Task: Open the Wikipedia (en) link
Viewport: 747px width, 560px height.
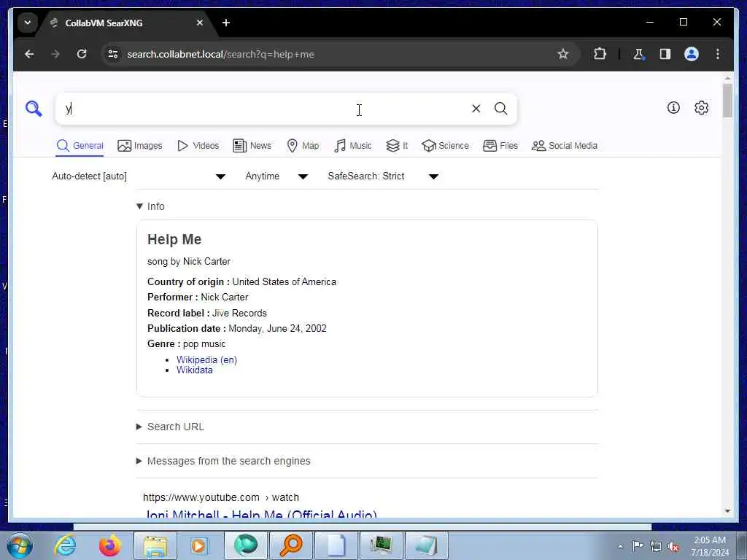Action: (x=206, y=359)
